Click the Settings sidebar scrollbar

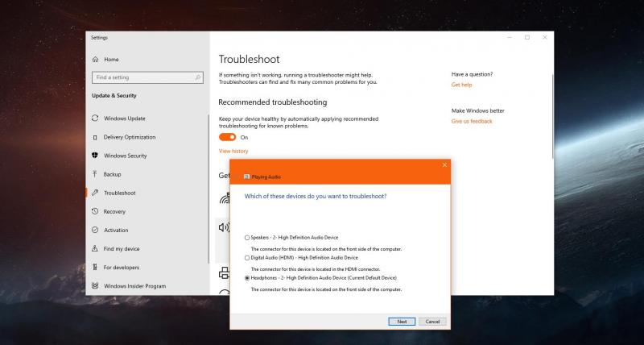208,189
